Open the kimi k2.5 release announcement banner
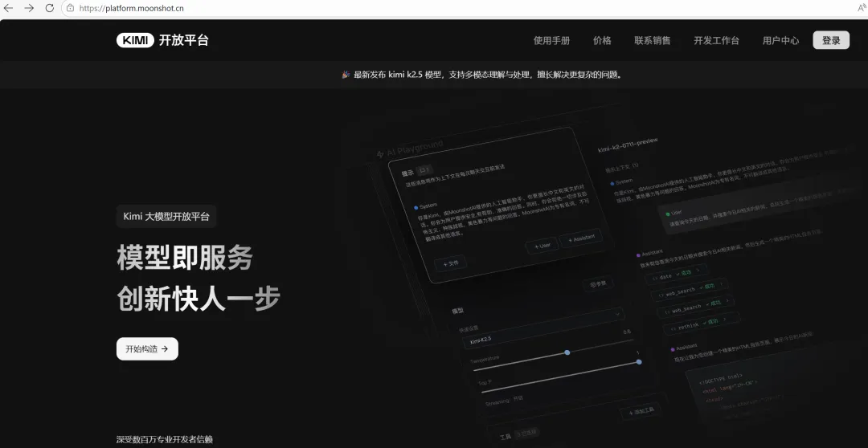Screen dimensions: 868x448 click(x=482, y=75)
